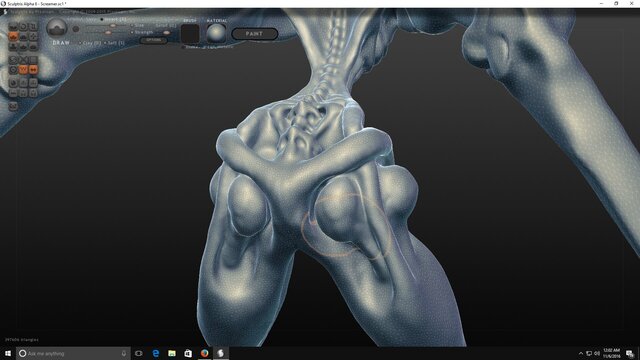Click the Sculptris taskbar icon
This screenshot has width=640, height=360.
coord(221,353)
